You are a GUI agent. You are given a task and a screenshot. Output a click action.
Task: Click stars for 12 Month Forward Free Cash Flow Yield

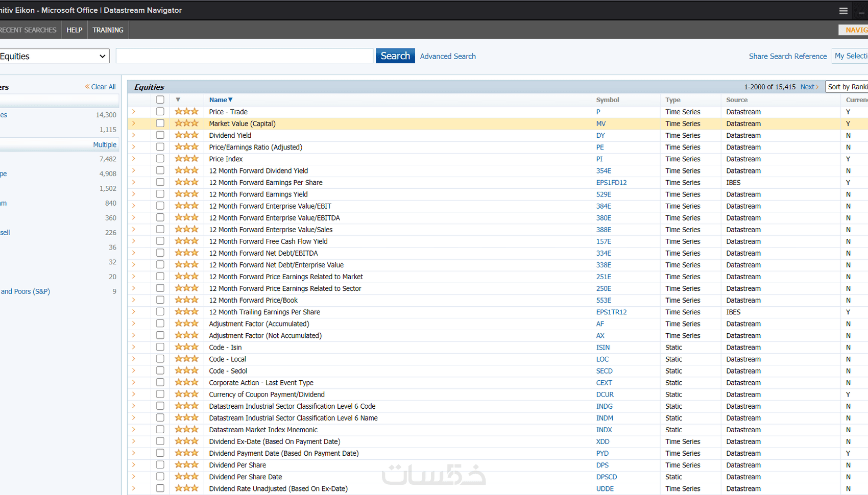point(186,241)
